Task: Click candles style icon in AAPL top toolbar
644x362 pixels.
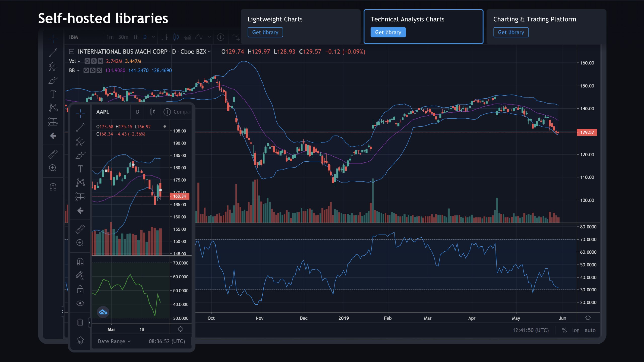Action: (152, 112)
